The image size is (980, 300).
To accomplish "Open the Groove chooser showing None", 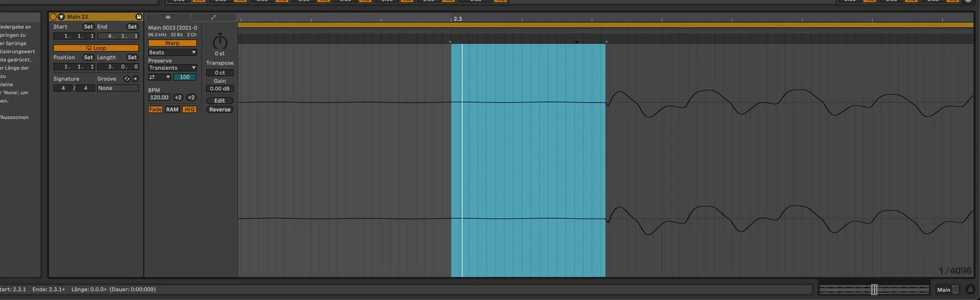I will coord(118,88).
